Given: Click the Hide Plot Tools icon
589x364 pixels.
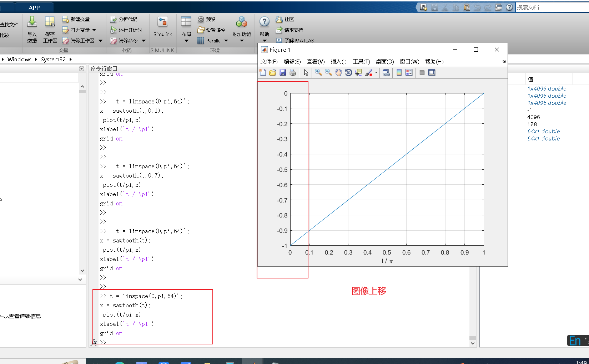Looking at the screenshot, I should [422, 73].
